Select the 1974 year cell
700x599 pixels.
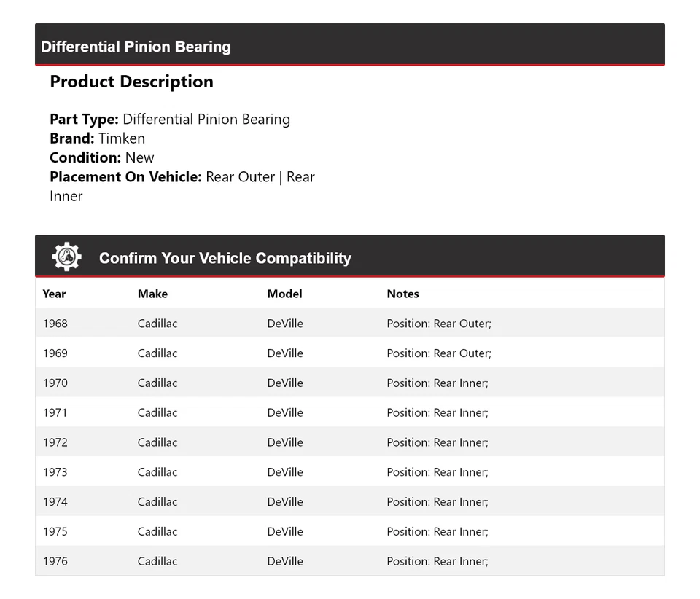55,502
